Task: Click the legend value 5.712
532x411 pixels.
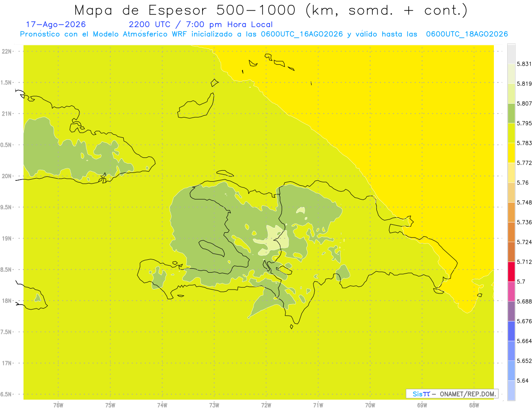Action: pyautogui.click(x=524, y=262)
